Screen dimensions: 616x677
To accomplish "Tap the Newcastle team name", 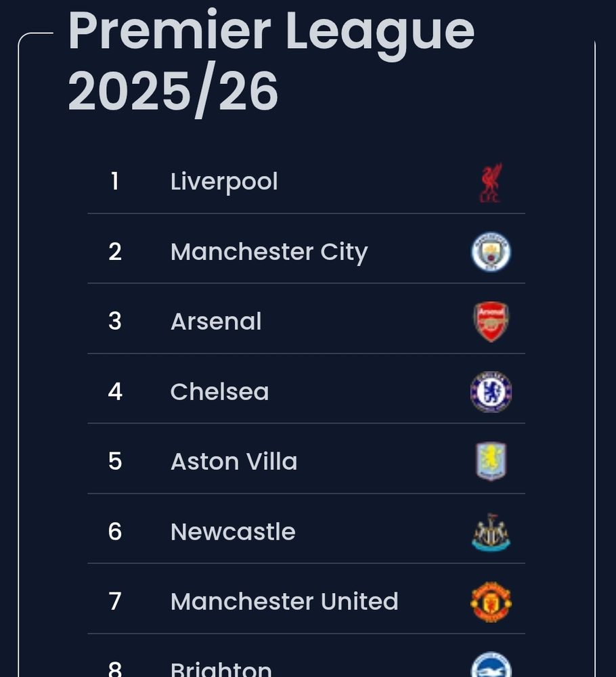I will pos(233,532).
